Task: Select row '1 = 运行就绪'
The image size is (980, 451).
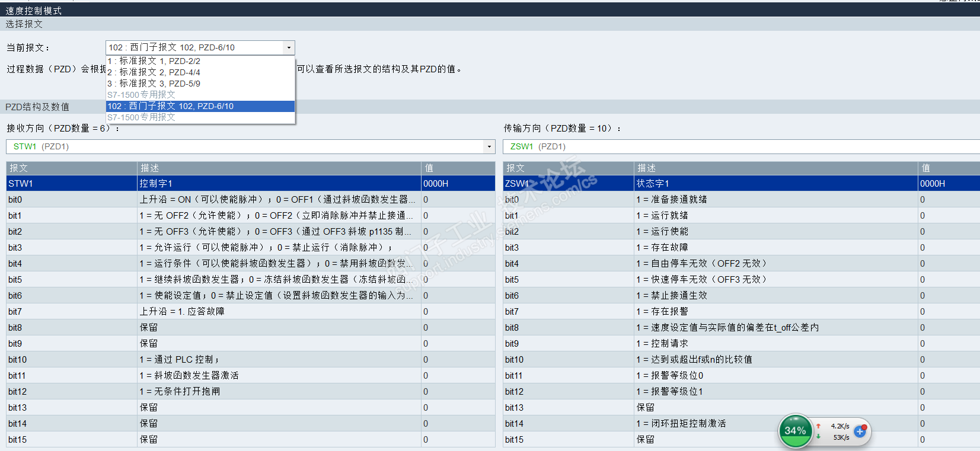Action: coord(742,216)
